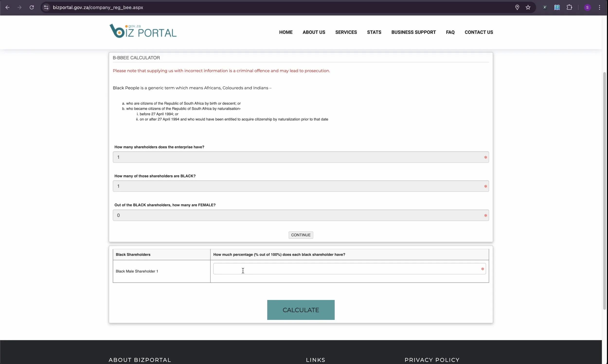Click the Biz Portal logo

pos(143,31)
